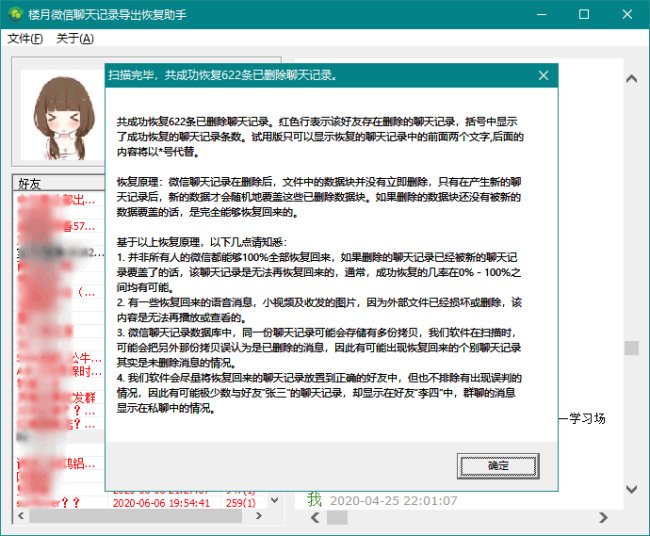Click the 学习场 chat text
The image size is (650, 536).
point(587,418)
